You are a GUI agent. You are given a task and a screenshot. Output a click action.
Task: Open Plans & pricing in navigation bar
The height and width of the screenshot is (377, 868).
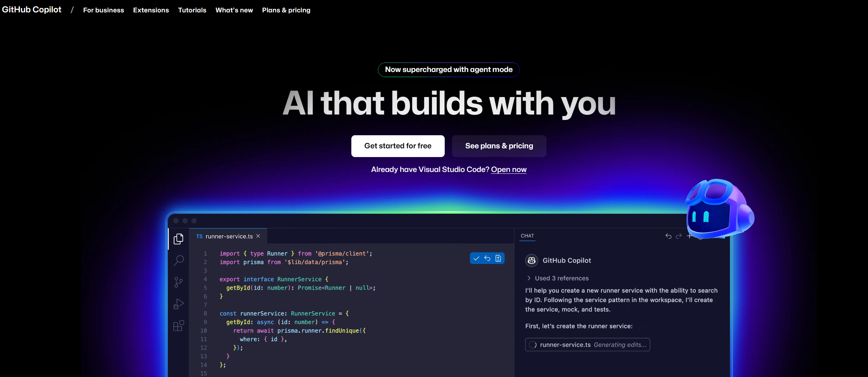click(286, 10)
